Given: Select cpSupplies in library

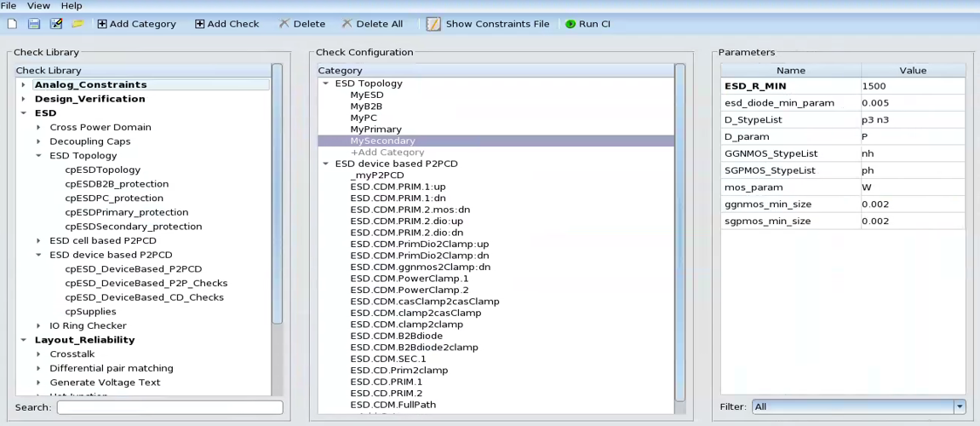Looking at the screenshot, I should 90,312.
